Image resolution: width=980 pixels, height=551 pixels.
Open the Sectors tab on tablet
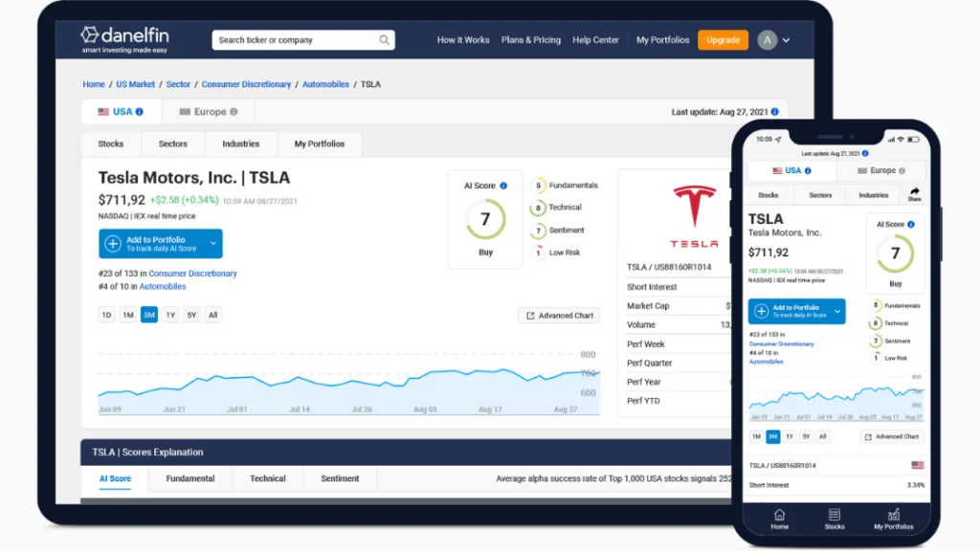(173, 143)
